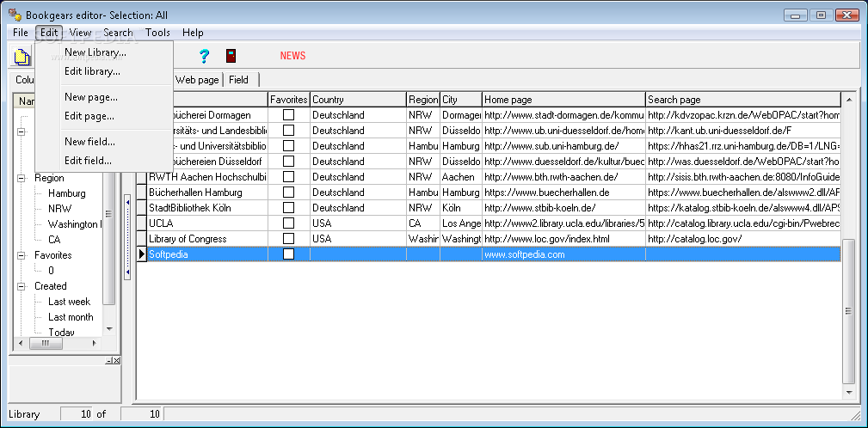Select Last month under Created
868x428 pixels.
71,317
